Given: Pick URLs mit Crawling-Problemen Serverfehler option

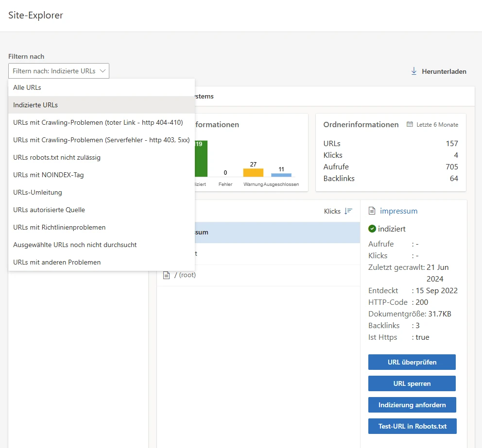Looking at the screenshot, I should [x=102, y=140].
